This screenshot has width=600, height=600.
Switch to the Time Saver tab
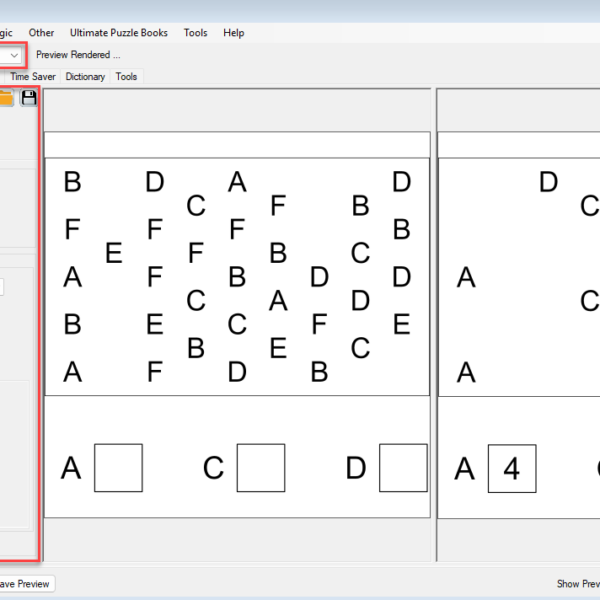(33, 76)
